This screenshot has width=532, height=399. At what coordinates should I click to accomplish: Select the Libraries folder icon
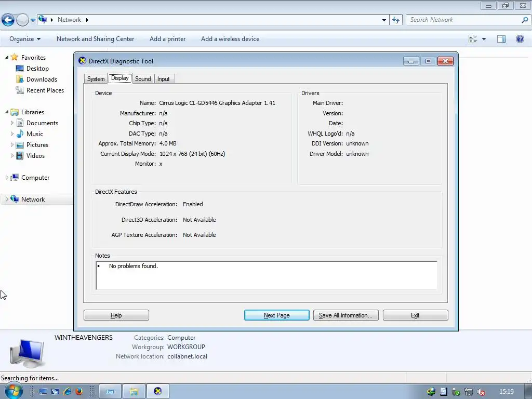click(14, 112)
